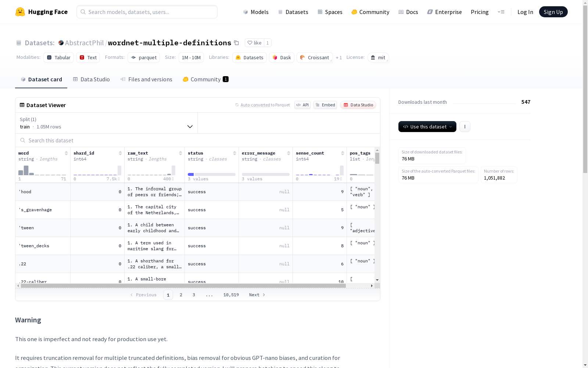Expand the Croissant library tag

pos(315,57)
